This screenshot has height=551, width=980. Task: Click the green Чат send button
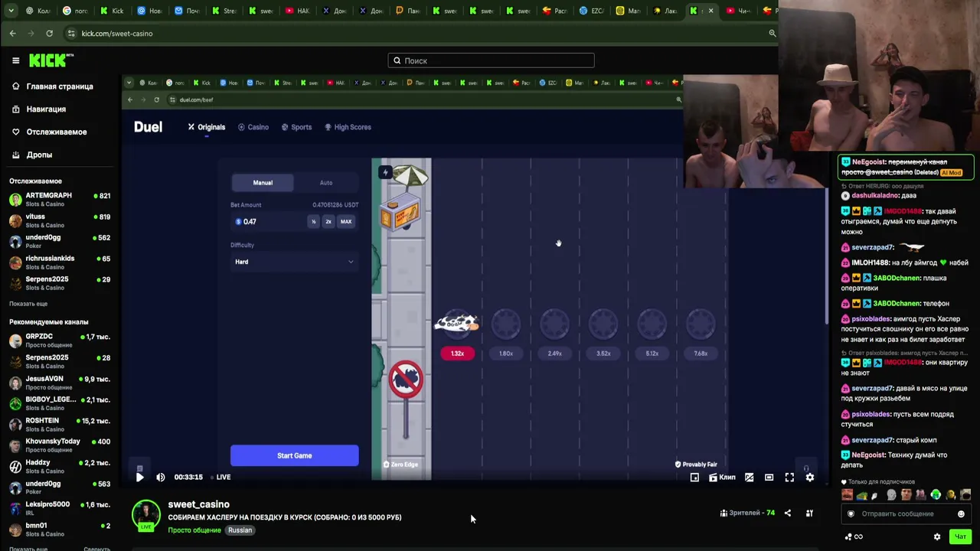tap(960, 536)
